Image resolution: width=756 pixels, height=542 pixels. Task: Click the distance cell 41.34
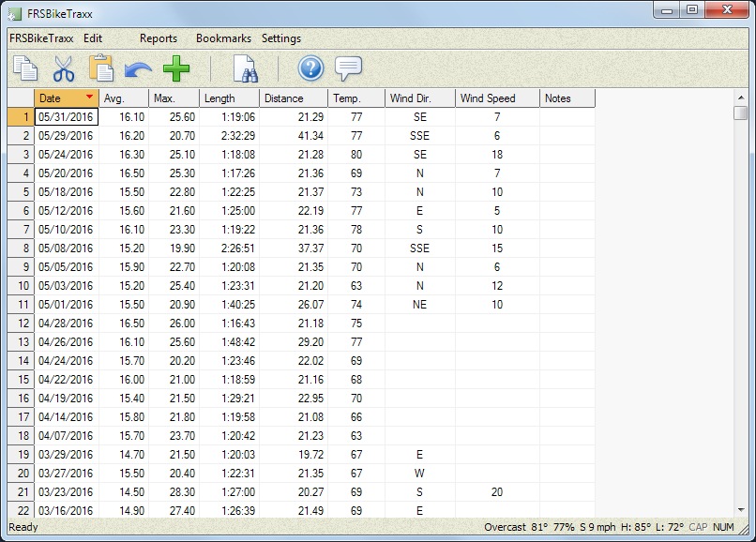(294, 136)
